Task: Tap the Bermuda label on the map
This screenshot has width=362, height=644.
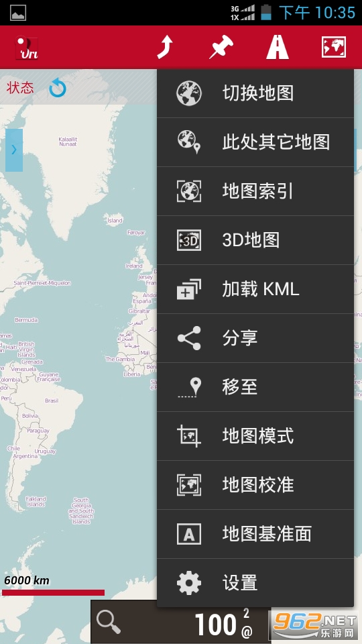Action: (26, 319)
